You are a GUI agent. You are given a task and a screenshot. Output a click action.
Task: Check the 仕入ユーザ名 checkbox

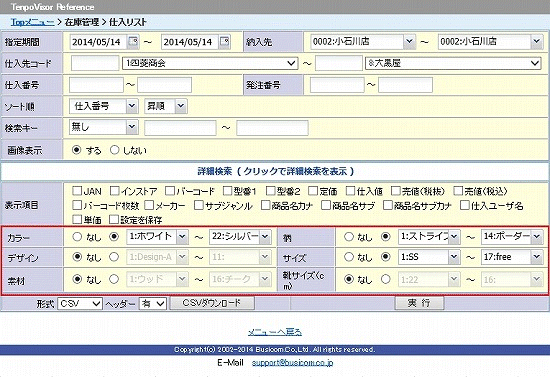[x=465, y=205]
